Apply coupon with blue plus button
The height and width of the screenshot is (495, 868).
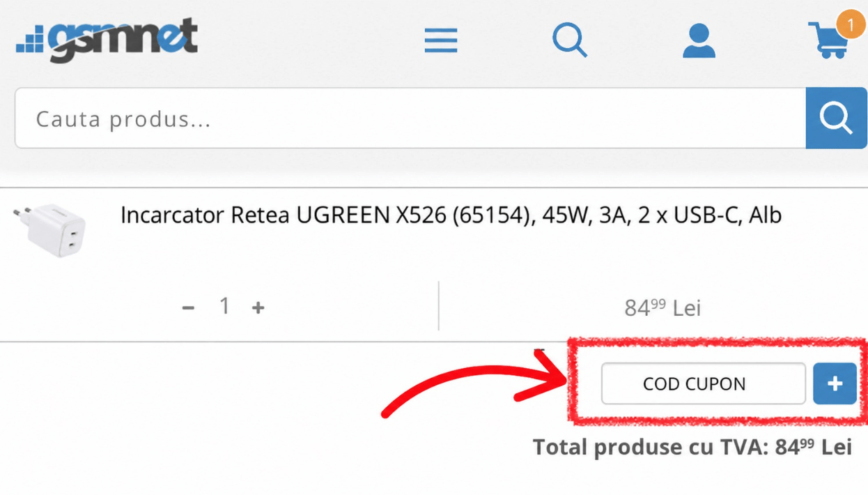[x=835, y=383]
